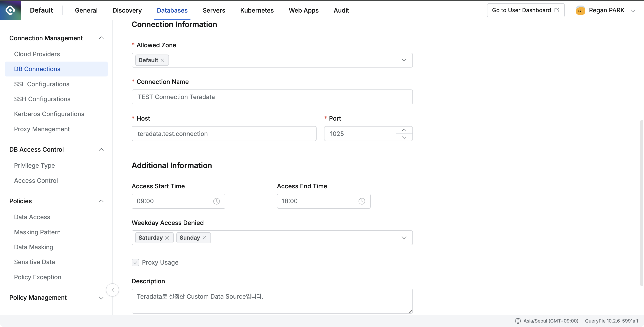Image resolution: width=644 pixels, height=327 pixels.
Task: Switch to the Servers tab
Action: tap(214, 10)
